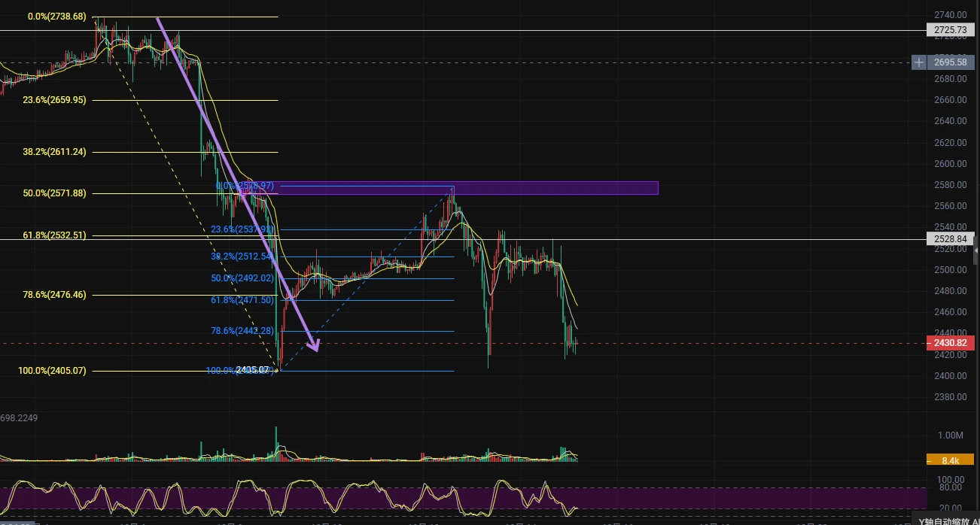Screen dimensions: 980x525
Task: Select the 2528.84 horizontal line price tag
Action: 950,239
